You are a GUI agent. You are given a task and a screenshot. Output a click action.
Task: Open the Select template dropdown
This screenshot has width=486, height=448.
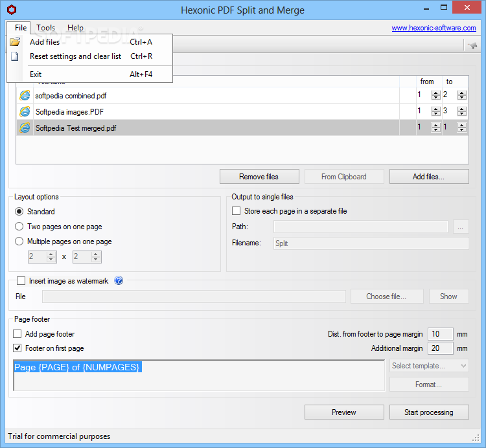[x=429, y=366]
